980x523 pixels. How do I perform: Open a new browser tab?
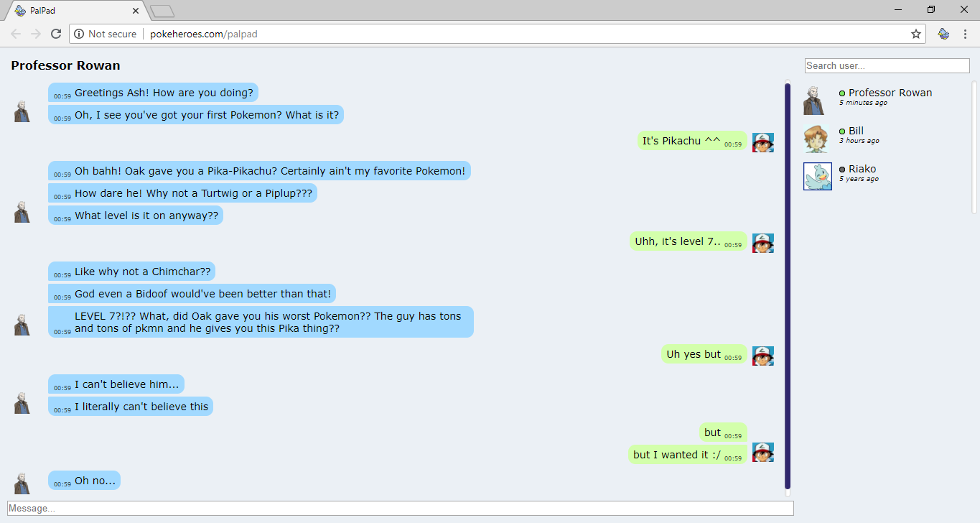(x=163, y=11)
